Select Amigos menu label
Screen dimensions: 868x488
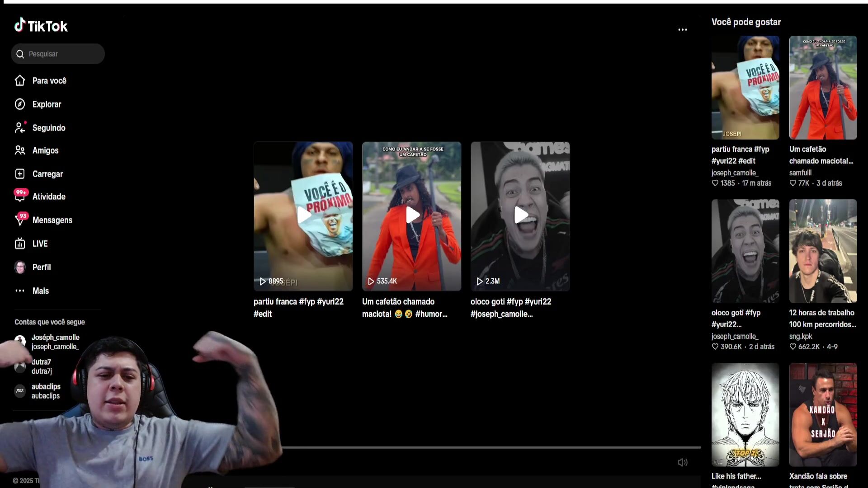click(45, 150)
